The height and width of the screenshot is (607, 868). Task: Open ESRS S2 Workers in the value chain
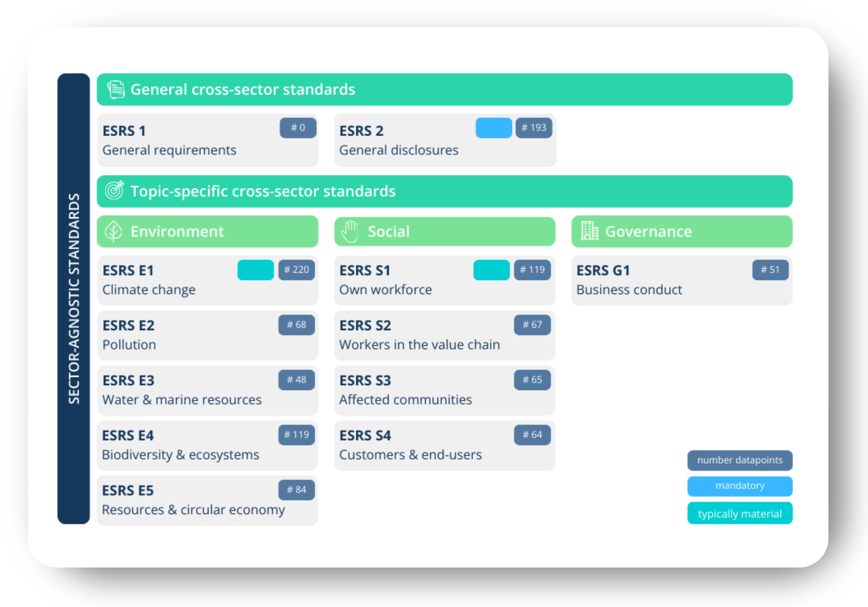coord(444,335)
